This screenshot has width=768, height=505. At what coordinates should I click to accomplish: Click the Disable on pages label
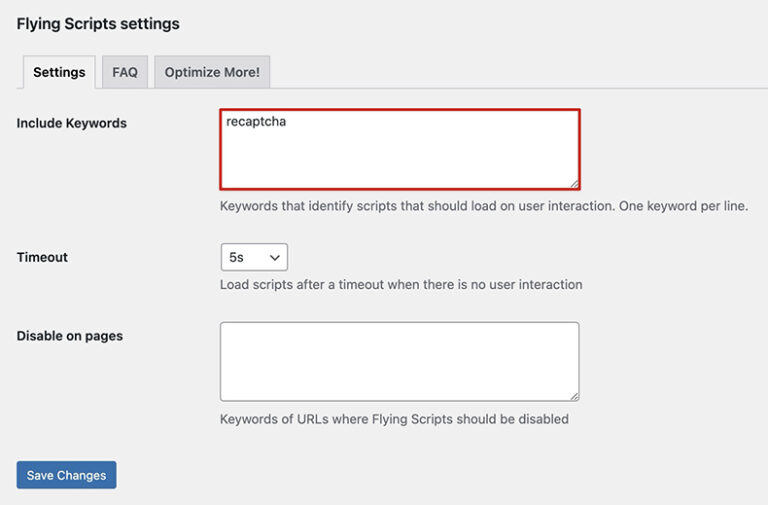click(x=70, y=336)
